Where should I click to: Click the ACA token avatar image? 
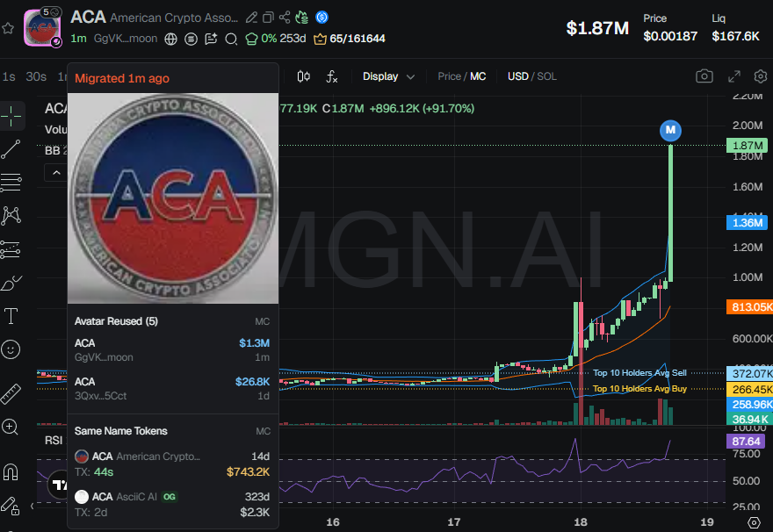coord(42,28)
